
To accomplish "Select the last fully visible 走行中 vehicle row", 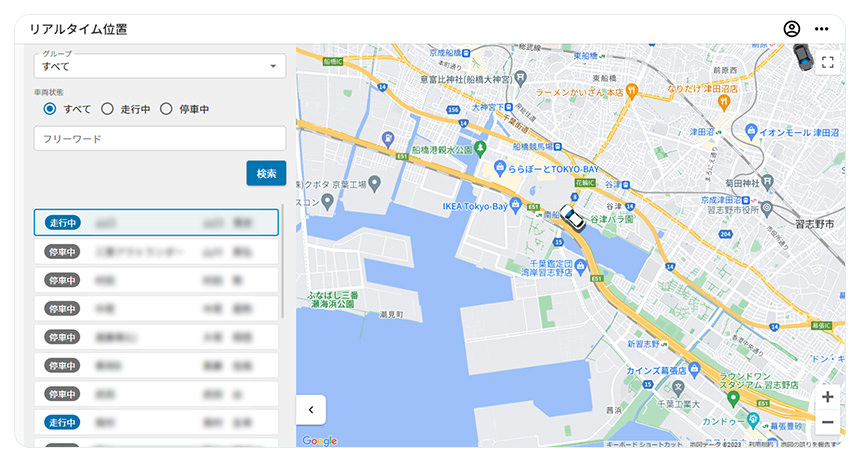I will (x=156, y=422).
